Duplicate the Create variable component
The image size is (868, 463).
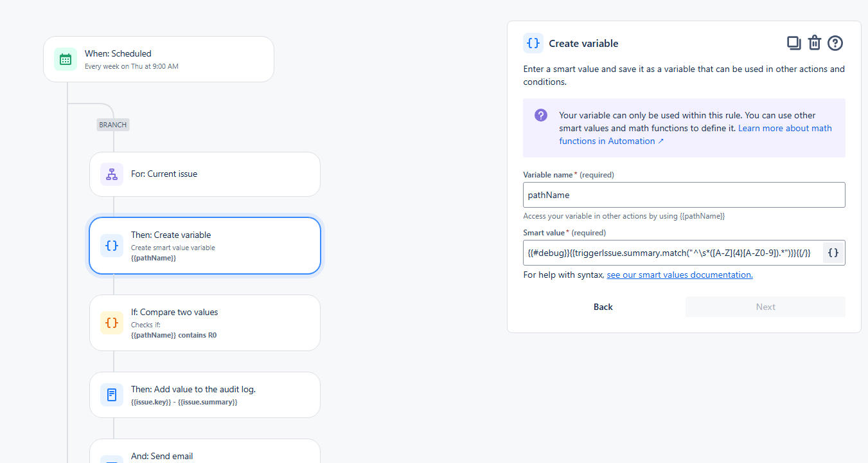(x=793, y=42)
